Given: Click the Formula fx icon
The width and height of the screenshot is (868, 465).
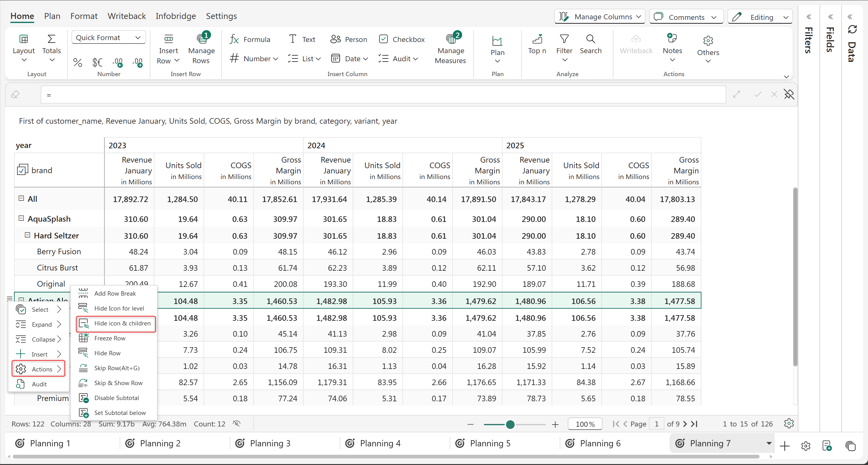Looking at the screenshot, I should pyautogui.click(x=234, y=39).
